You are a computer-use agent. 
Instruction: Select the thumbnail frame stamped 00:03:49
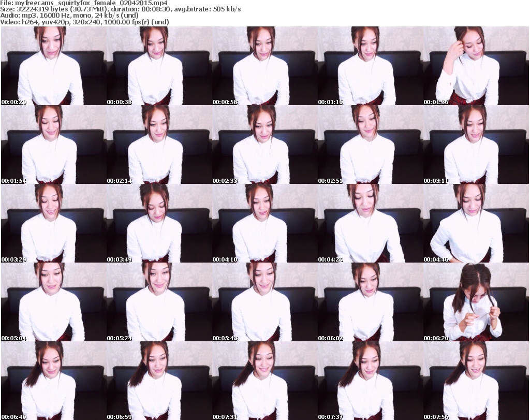click(x=159, y=223)
